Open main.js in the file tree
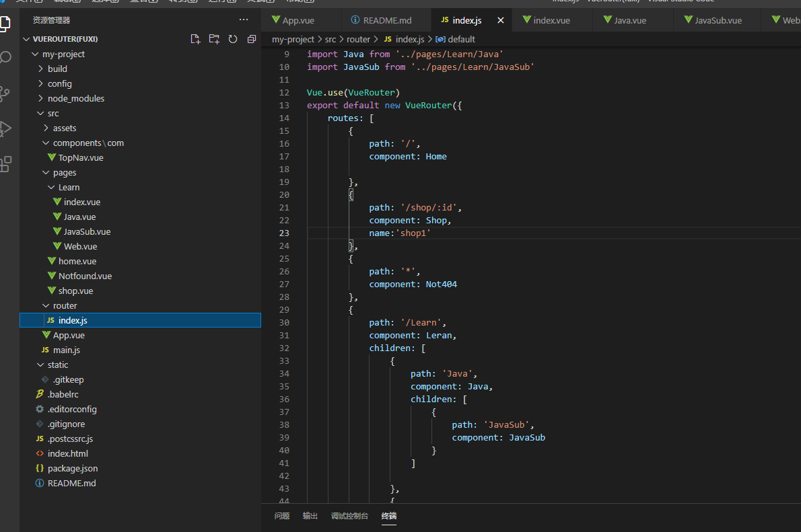The image size is (801, 532). 67,350
